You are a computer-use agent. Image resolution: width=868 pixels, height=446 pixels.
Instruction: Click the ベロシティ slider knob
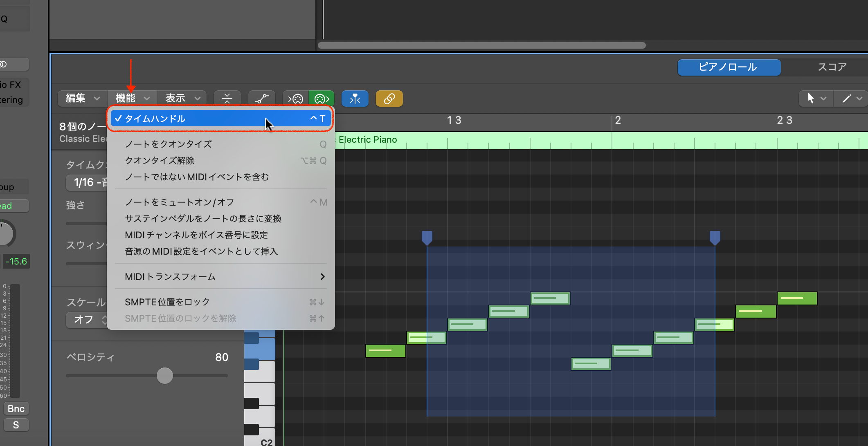(165, 375)
